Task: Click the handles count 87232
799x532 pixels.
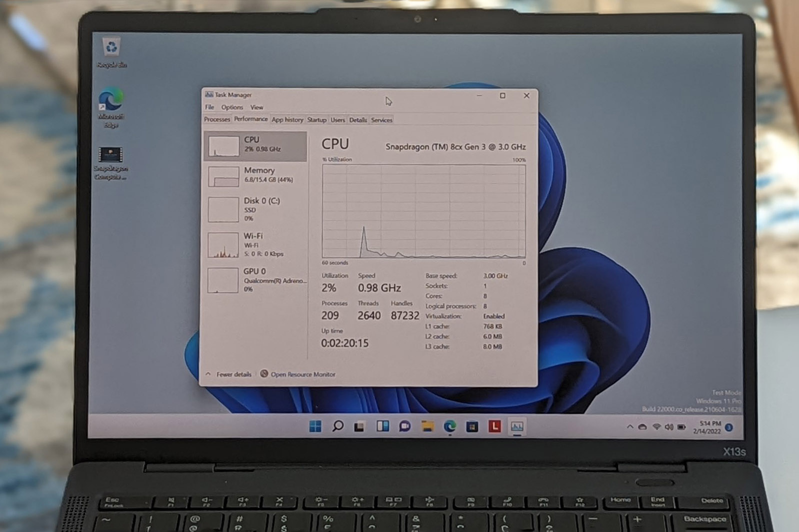Action: [x=405, y=316]
